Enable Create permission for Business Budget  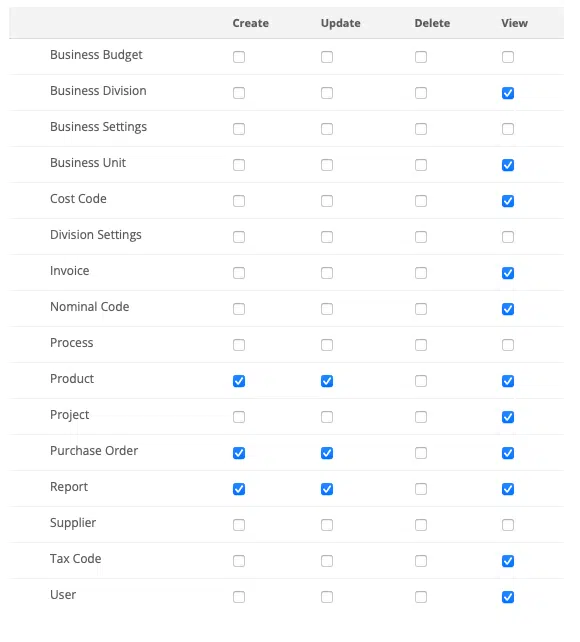pyautogui.click(x=239, y=57)
